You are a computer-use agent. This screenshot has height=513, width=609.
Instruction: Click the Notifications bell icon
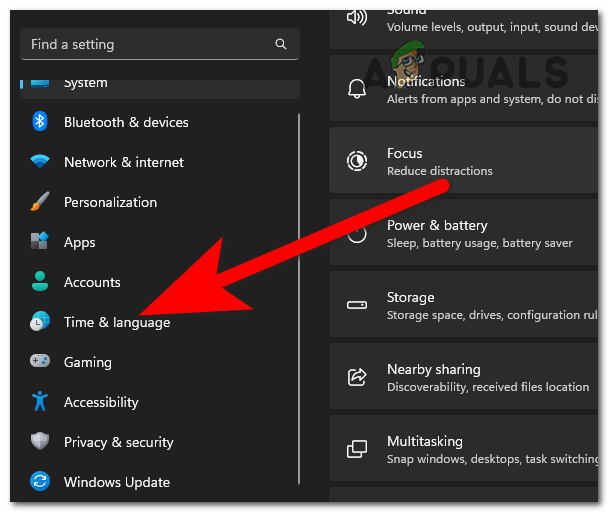(357, 89)
